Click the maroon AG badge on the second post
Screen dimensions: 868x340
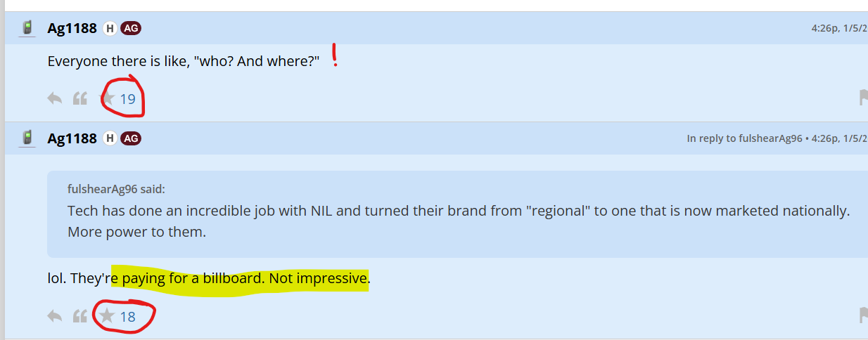pos(131,138)
